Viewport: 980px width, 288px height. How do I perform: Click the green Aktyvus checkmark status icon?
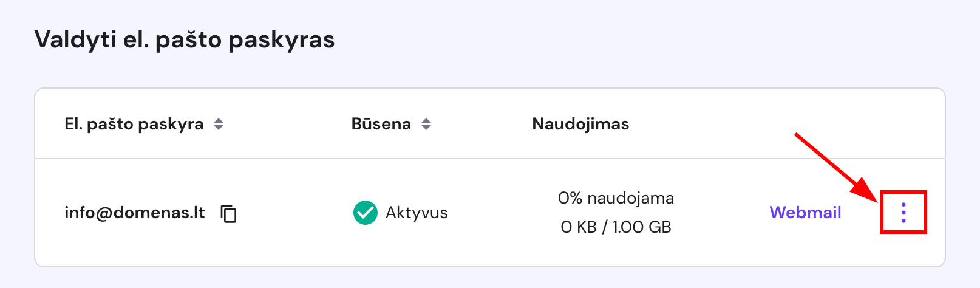[365, 213]
